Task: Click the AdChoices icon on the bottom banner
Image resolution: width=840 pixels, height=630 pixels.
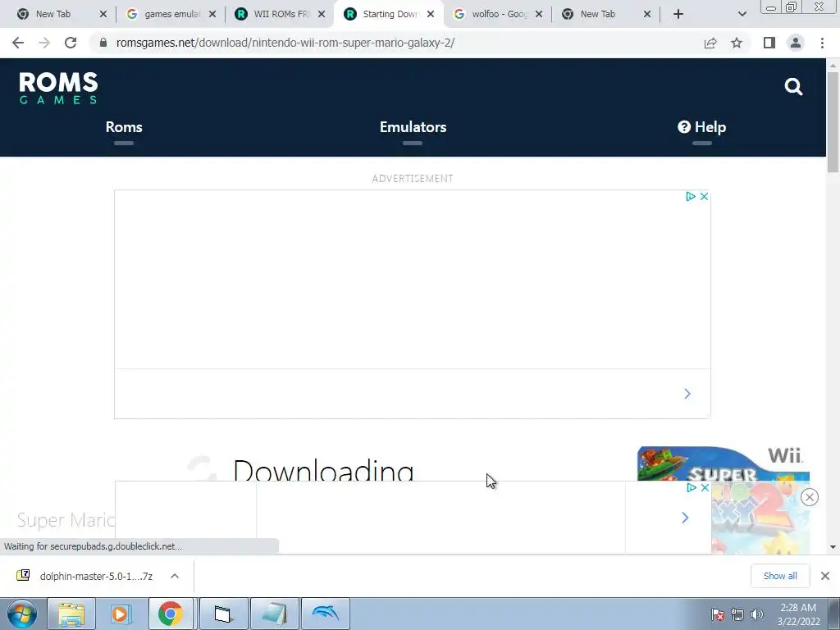Action: [x=692, y=487]
